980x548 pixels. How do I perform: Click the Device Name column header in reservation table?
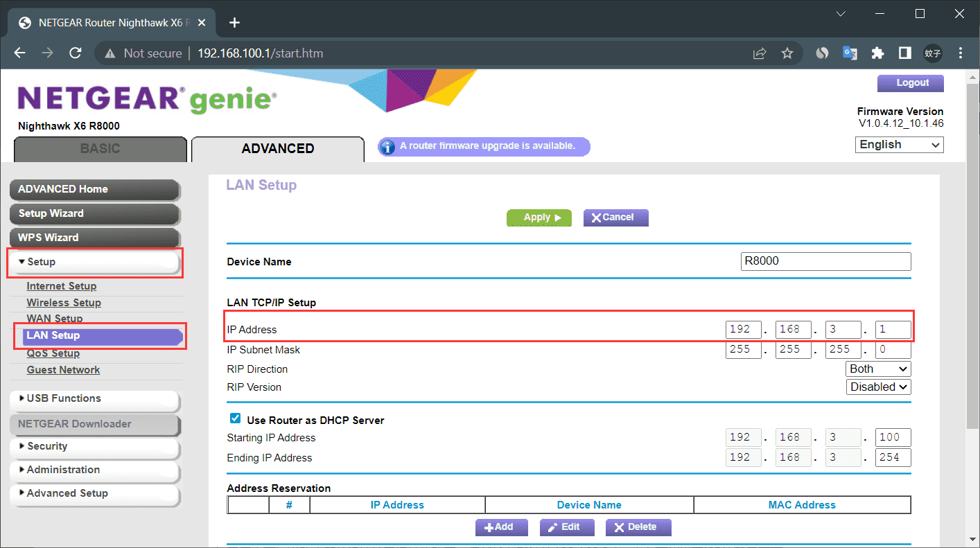coord(589,505)
